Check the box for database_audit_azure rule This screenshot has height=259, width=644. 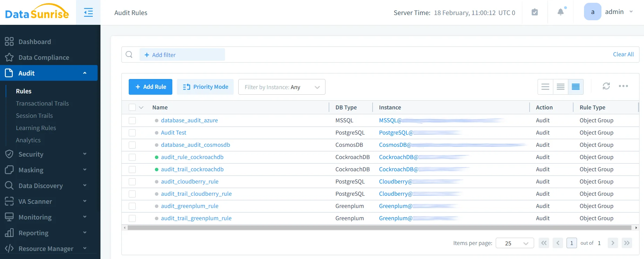point(132,121)
